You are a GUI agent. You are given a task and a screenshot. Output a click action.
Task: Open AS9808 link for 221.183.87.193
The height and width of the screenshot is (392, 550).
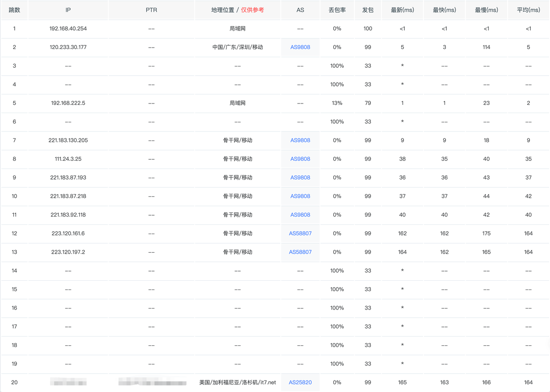click(300, 178)
